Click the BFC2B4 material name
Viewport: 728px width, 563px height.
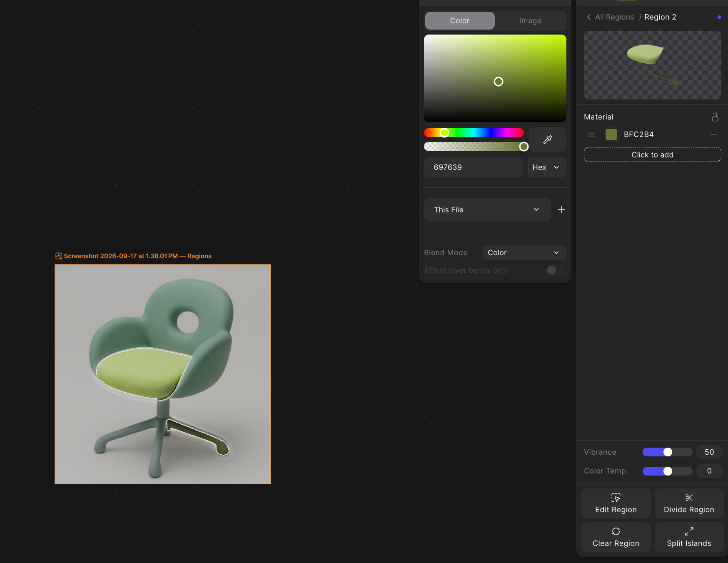(638, 135)
